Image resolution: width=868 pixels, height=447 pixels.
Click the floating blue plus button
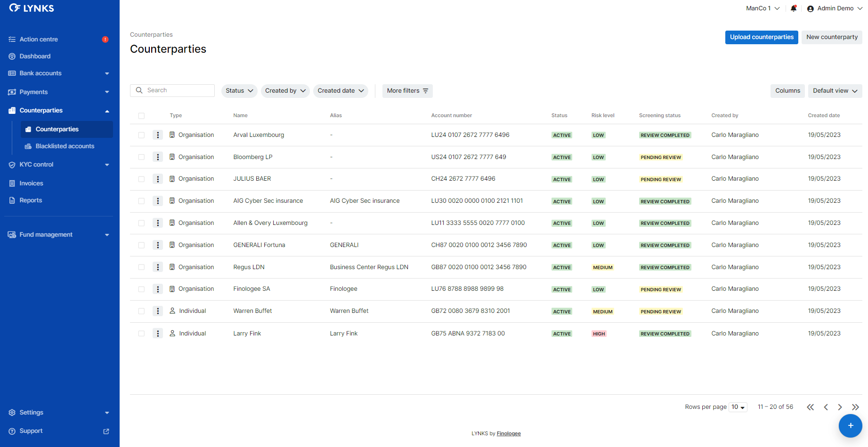(851, 426)
